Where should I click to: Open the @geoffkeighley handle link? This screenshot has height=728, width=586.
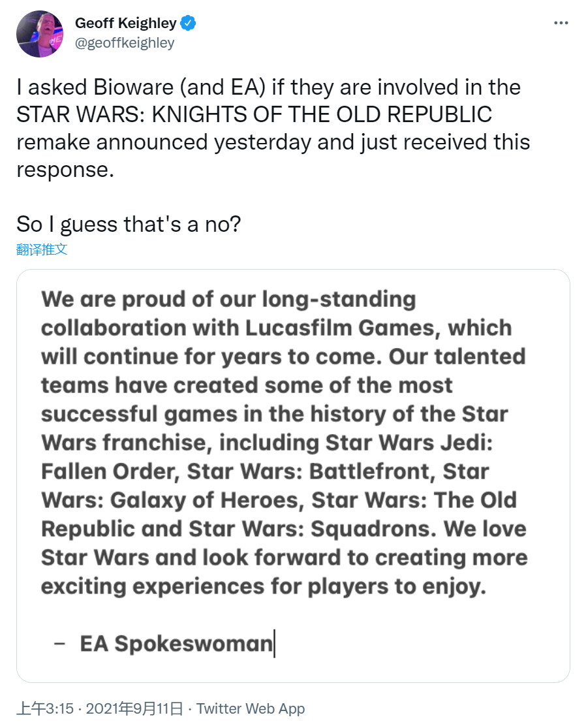(125, 43)
